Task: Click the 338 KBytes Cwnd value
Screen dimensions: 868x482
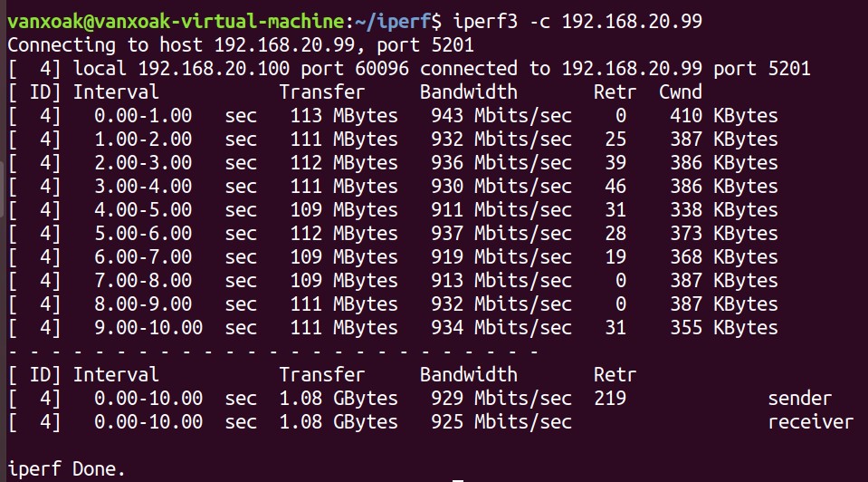Action: (723, 209)
